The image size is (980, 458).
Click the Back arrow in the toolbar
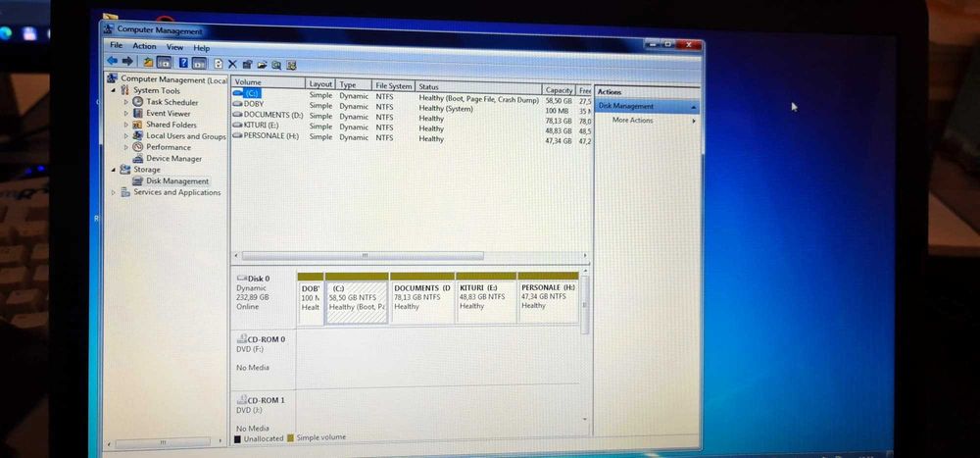point(112,61)
